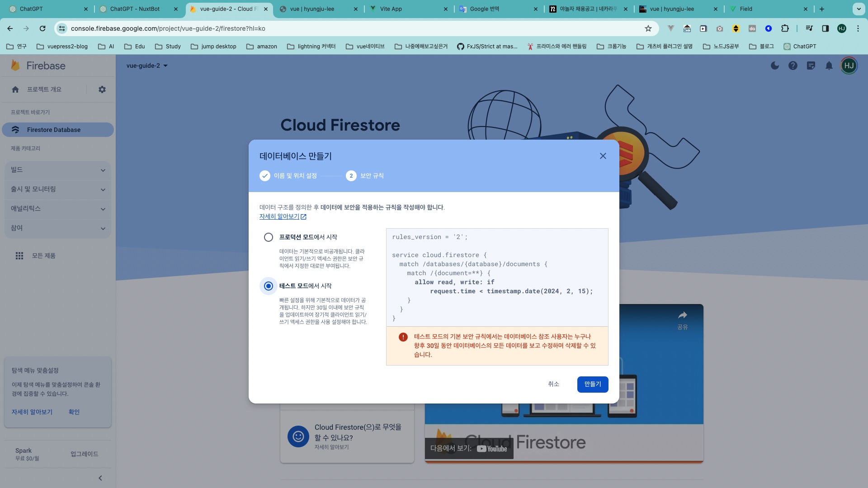
Task: Open a new browser tab
Action: (x=821, y=9)
